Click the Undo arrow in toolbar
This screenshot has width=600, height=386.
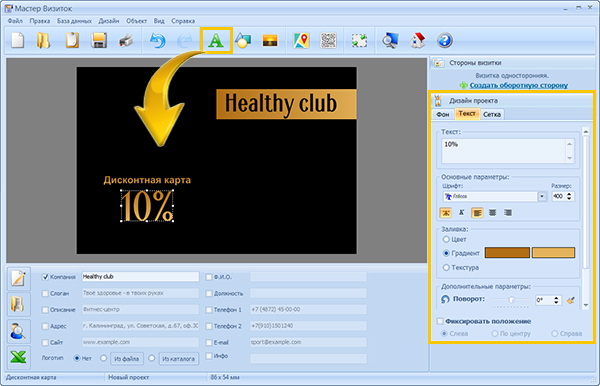click(158, 40)
